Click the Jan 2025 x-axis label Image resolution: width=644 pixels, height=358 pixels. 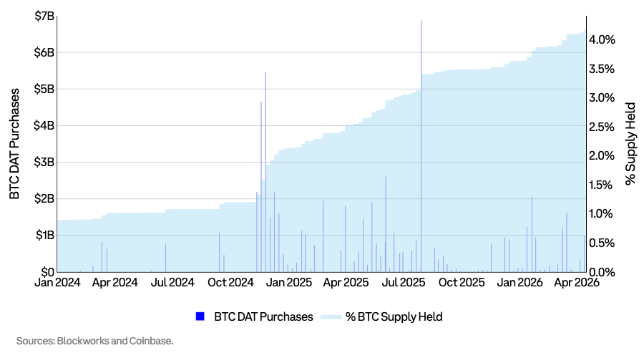tap(289, 283)
